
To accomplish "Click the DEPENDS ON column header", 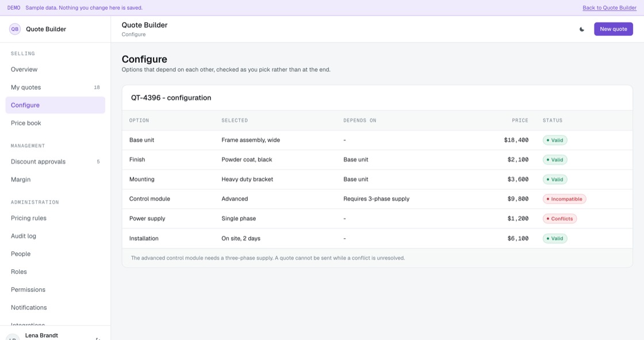I will 360,120.
